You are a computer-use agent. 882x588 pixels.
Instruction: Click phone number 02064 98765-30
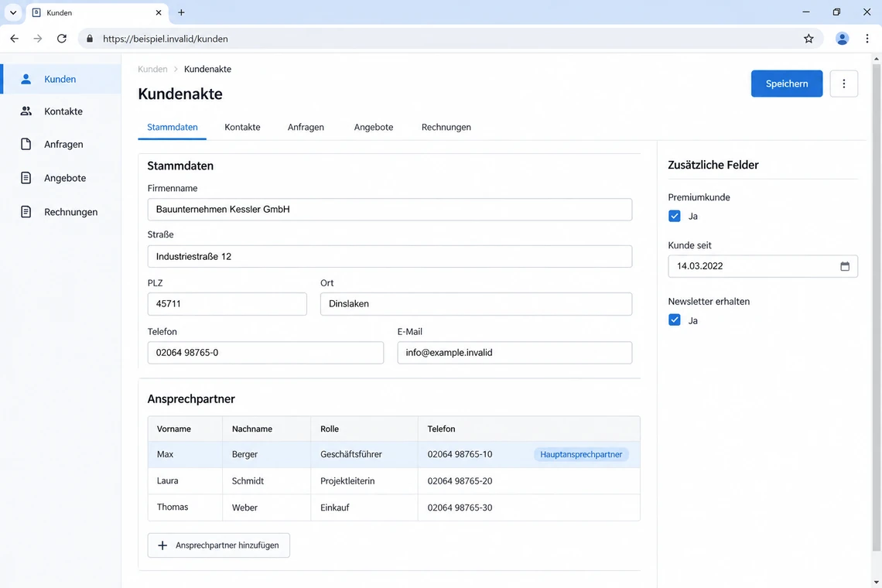click(x=460, y=507)
